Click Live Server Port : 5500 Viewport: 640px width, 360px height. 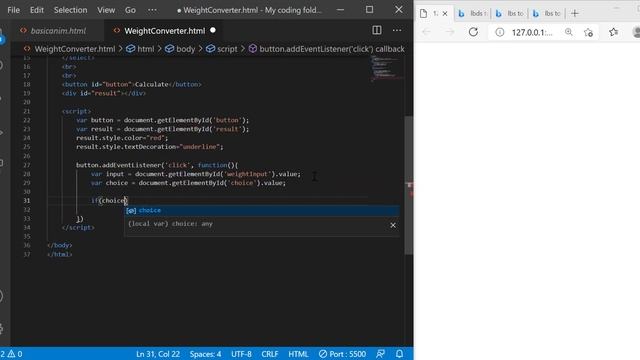(342, 354)
